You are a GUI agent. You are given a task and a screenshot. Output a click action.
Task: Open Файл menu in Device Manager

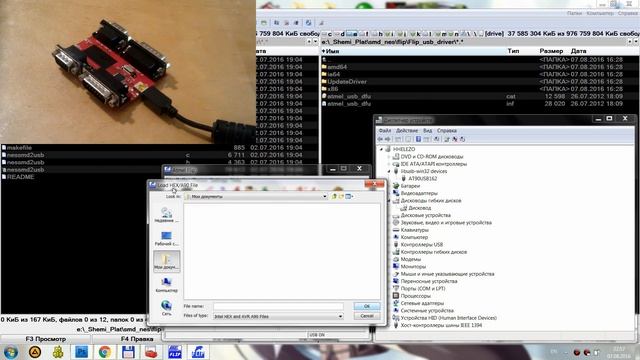pyautogui.click(x=384, y=131)
